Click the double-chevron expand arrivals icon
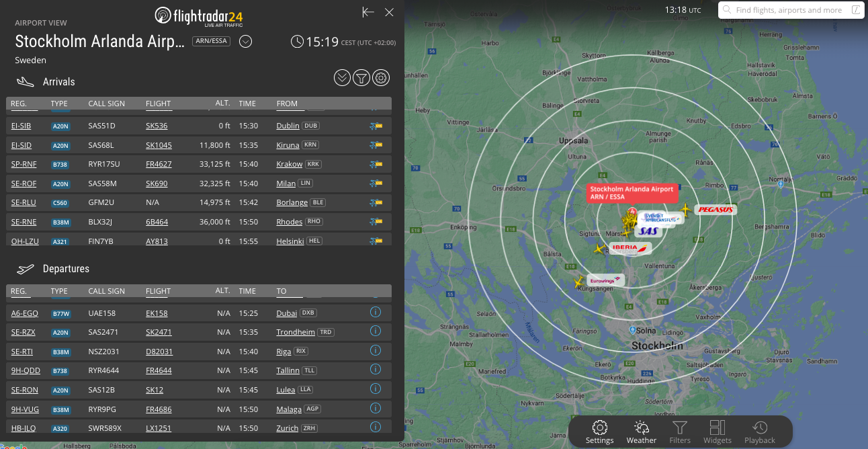 click(342, 78)
